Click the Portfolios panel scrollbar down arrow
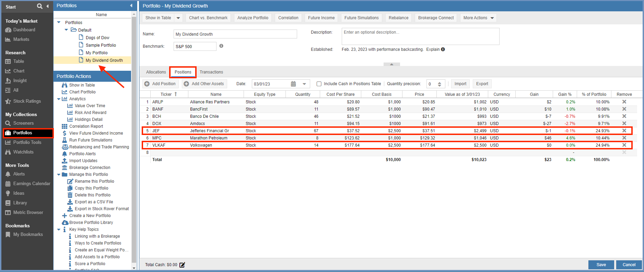The image size is (644, 272). [x=134, y=268]
